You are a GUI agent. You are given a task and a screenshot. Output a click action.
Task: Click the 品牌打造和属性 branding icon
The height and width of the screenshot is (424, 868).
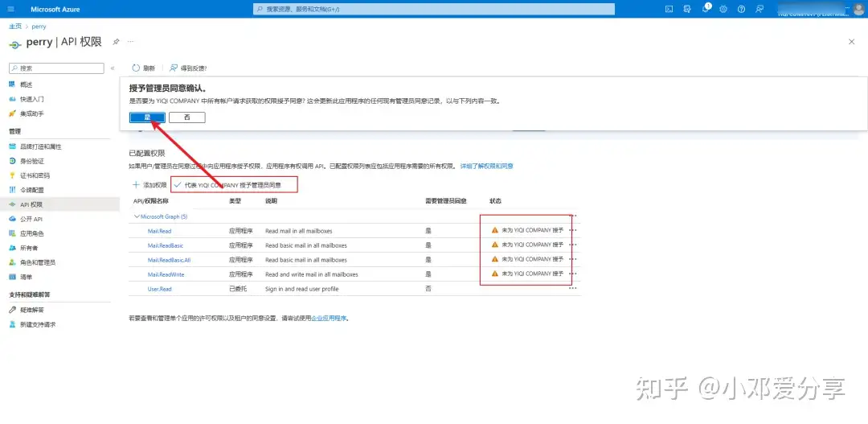pos(12,146)
